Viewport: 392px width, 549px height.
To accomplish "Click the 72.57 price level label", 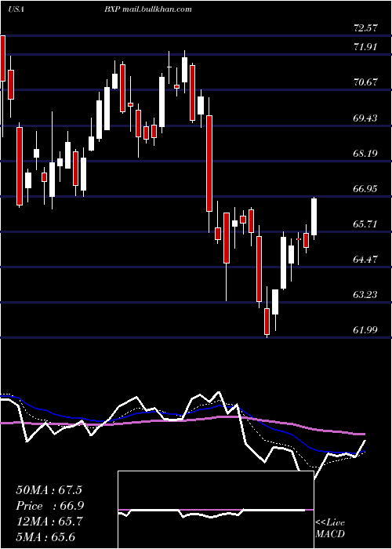I will coord(365,28).
